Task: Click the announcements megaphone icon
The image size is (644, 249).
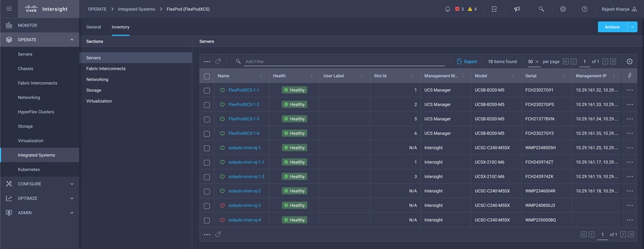Action: click(x=517, y=9)
